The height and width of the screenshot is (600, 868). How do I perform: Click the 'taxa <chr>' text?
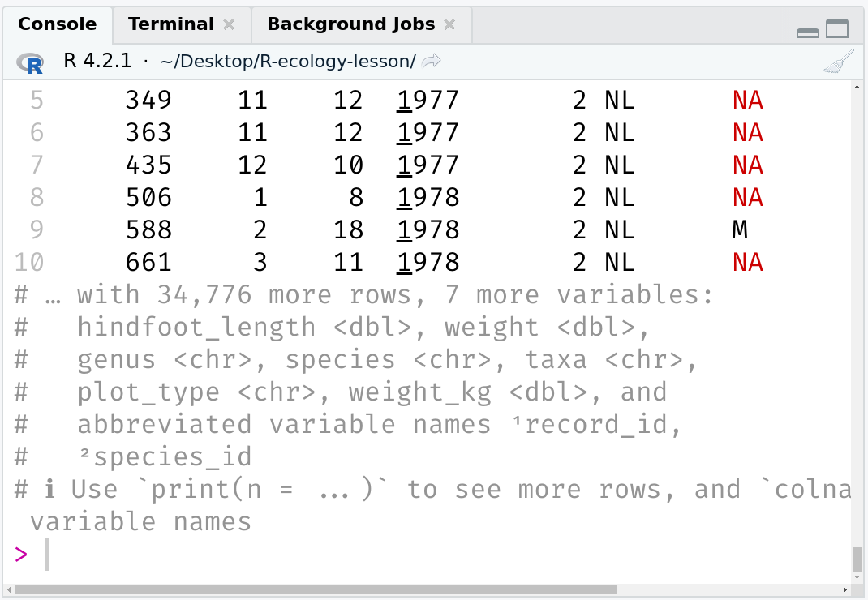tap(604, 360)
